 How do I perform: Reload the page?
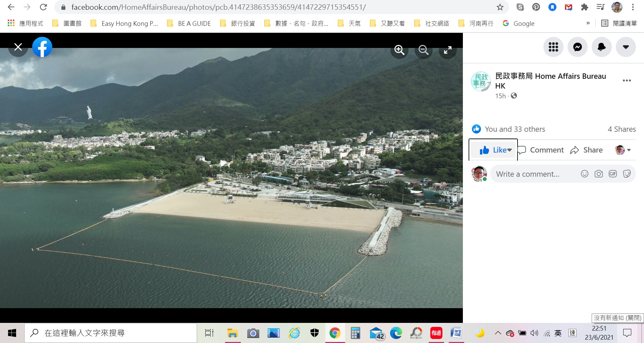point(43,7)
